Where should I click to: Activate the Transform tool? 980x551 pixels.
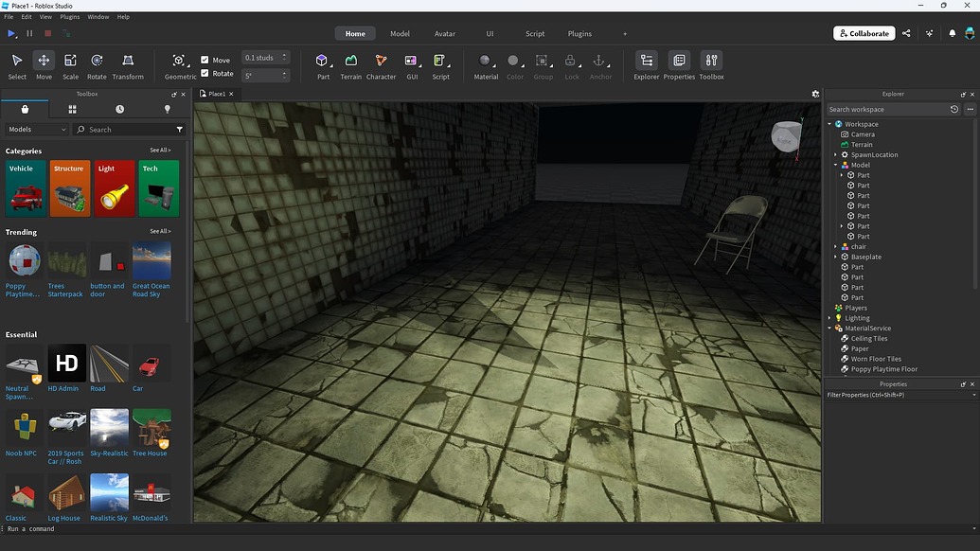pos(128,65)
